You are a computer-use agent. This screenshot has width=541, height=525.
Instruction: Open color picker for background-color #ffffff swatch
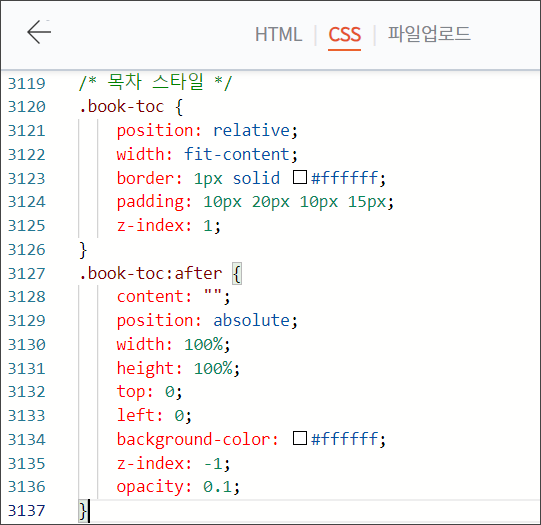(x=300, y=438)
